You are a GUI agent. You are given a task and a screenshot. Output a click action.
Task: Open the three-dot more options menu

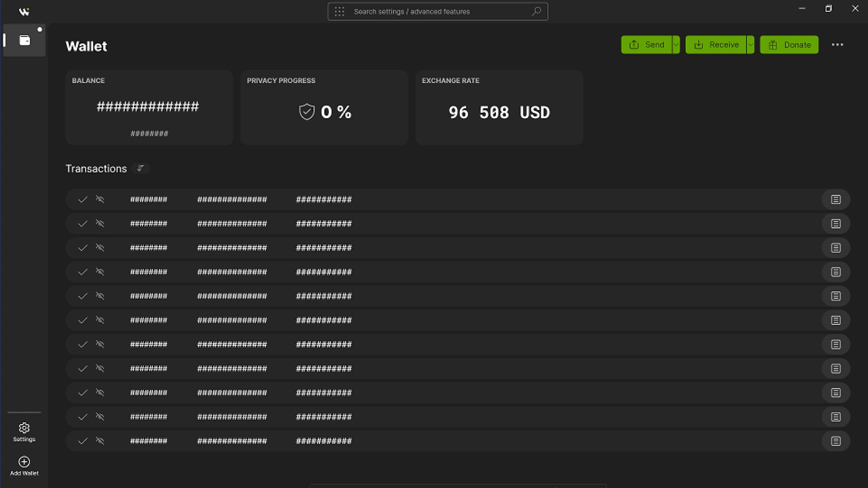(x=838, y=45)
